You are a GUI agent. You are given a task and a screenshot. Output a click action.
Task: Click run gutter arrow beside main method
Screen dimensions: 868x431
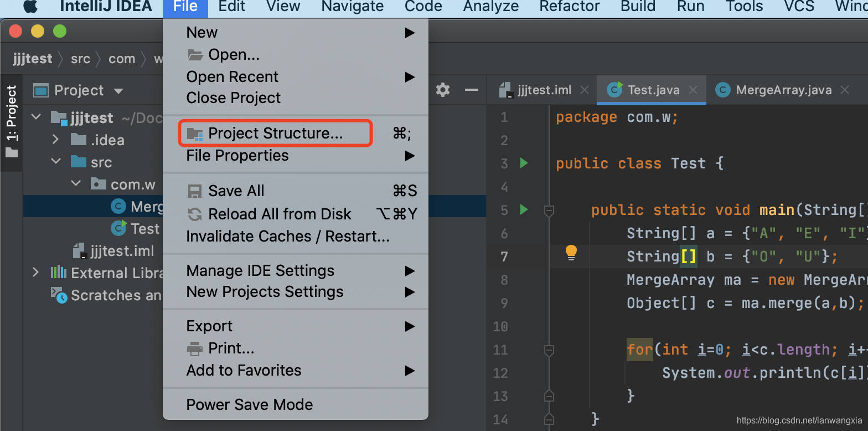[524, 210]
